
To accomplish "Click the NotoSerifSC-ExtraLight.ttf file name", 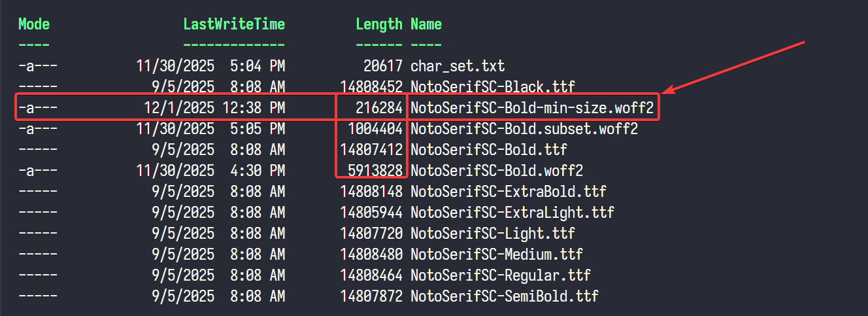I will (512, 213).
